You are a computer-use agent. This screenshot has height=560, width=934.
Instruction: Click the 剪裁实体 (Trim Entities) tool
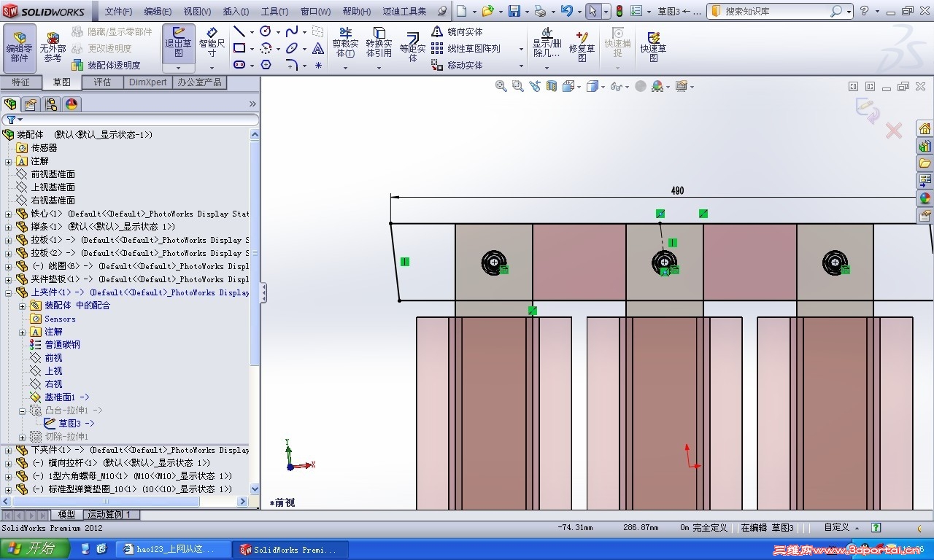[x=345, y=42]
